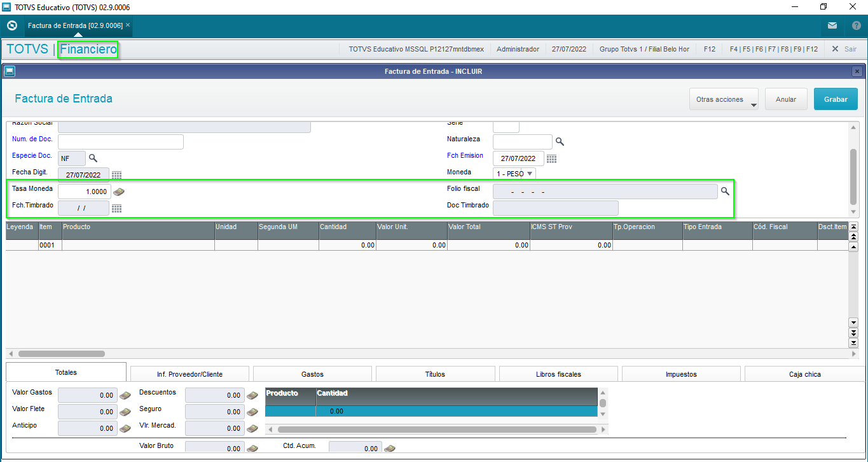Jump to first row with items grid top arrow
Screen dimensions: 868x462
[853, 227]
